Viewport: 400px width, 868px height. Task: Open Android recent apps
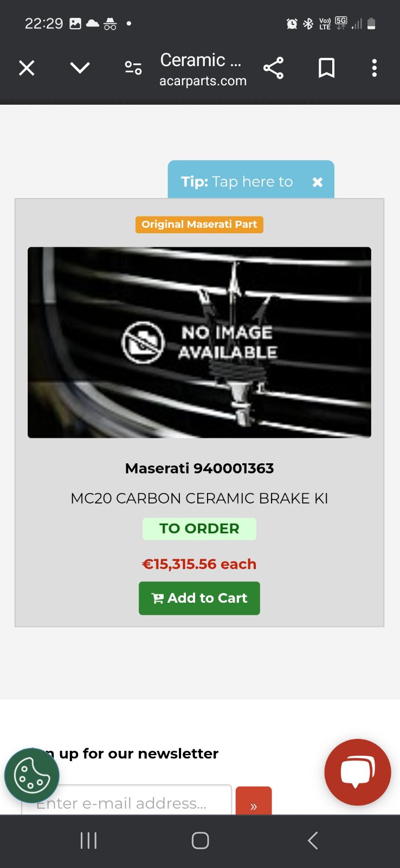[x=88, y=840]
